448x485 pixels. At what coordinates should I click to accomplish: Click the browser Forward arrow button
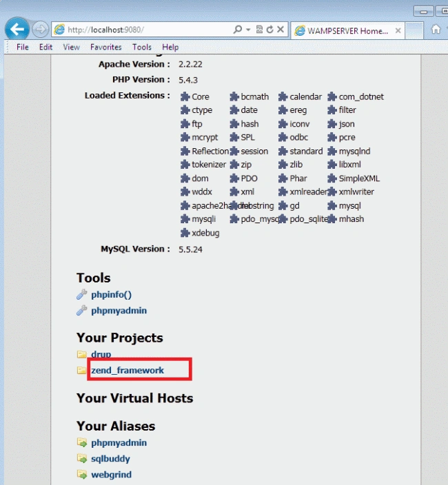coord(40,30)
